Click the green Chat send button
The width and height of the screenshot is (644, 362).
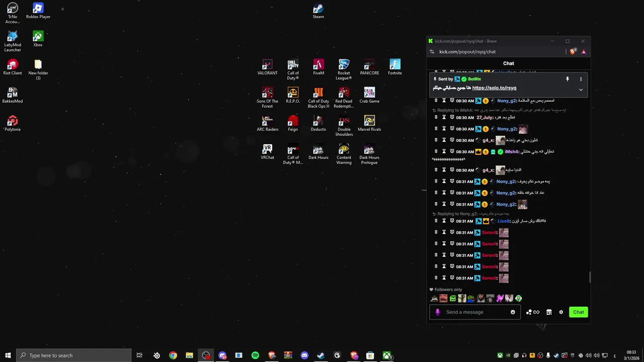[x=578, y=312]
